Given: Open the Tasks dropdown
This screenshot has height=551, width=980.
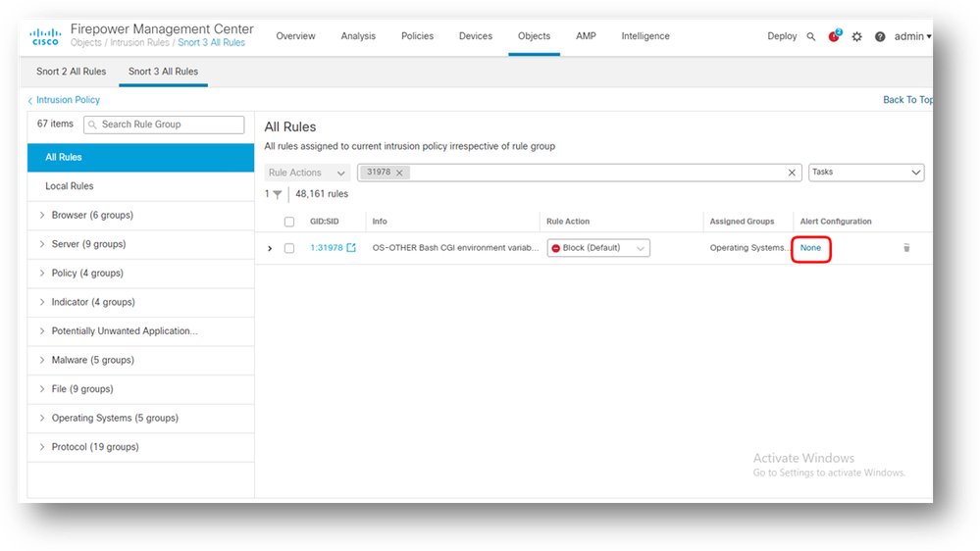Looking at the screenshot, I should [x=865, y=173].
